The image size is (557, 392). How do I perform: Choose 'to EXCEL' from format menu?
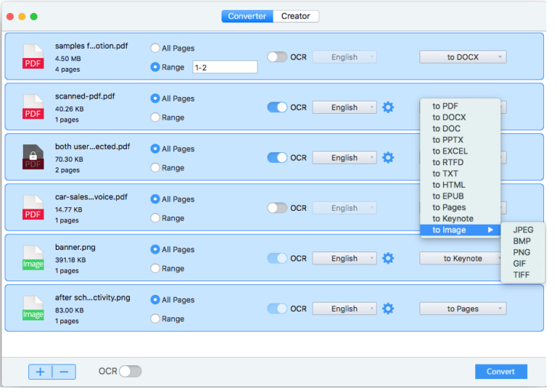point(461,151)
